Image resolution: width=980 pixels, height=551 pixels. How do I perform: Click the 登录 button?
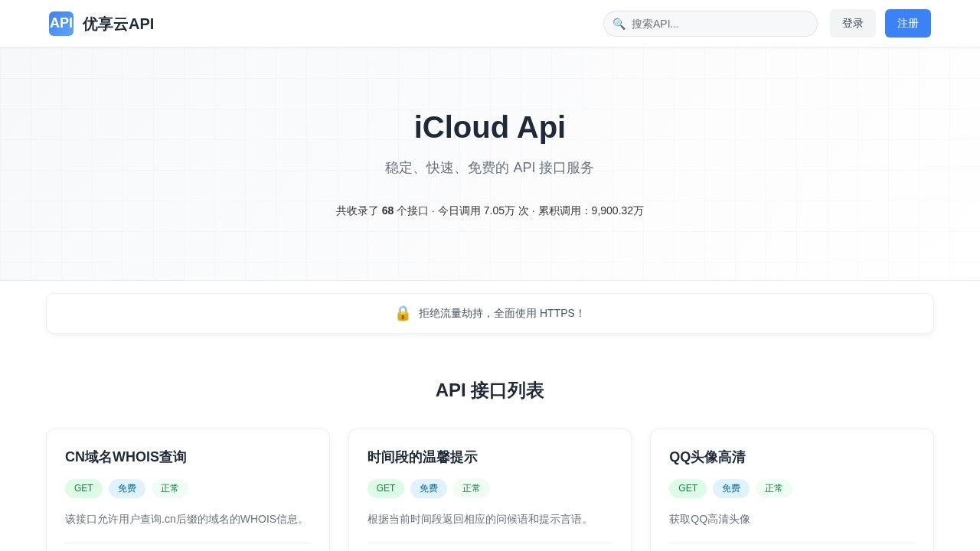pyautogui.click(x=852, y=24)
